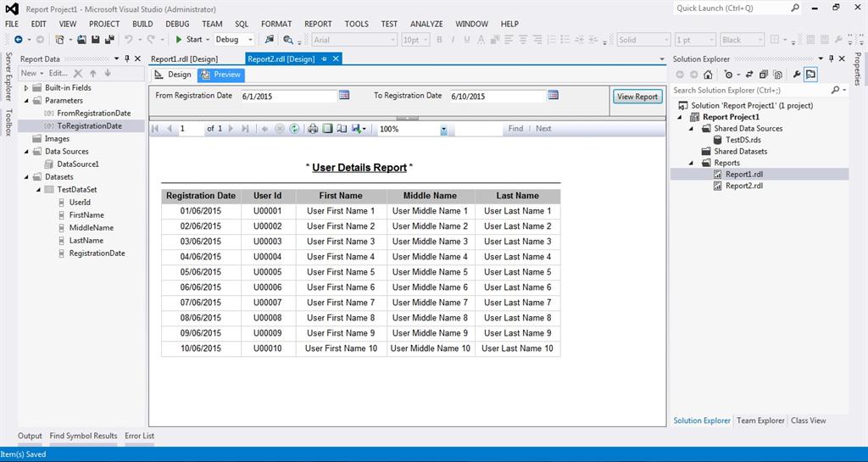
Task: Click the Print icon in report viewer toolbar
Action: [x=313, y=129]
